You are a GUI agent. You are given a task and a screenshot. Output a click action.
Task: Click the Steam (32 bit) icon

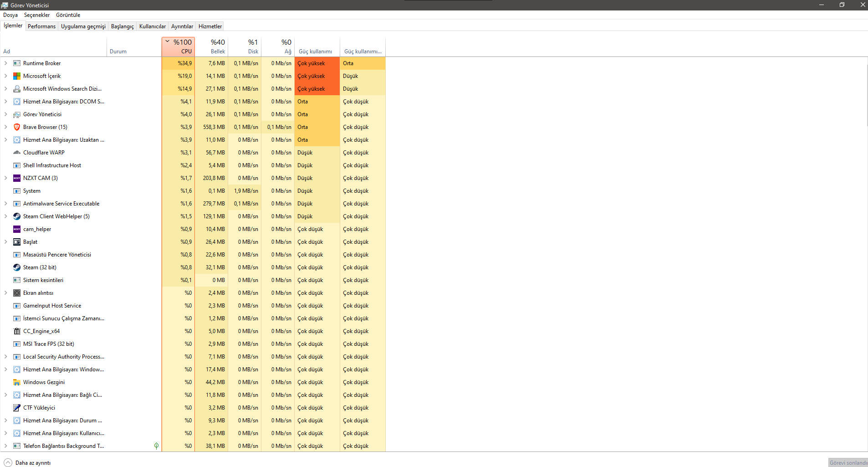point(17,267)
